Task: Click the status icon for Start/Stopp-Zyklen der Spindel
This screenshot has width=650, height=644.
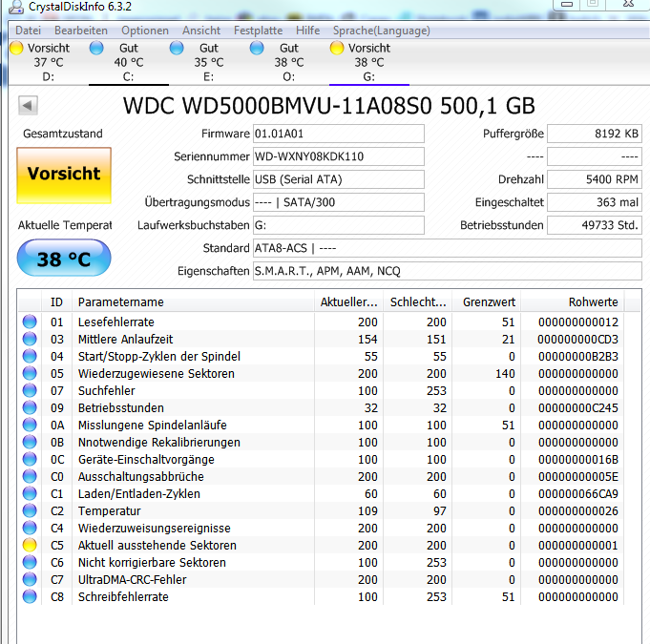Action: click(x=30, y=356)
